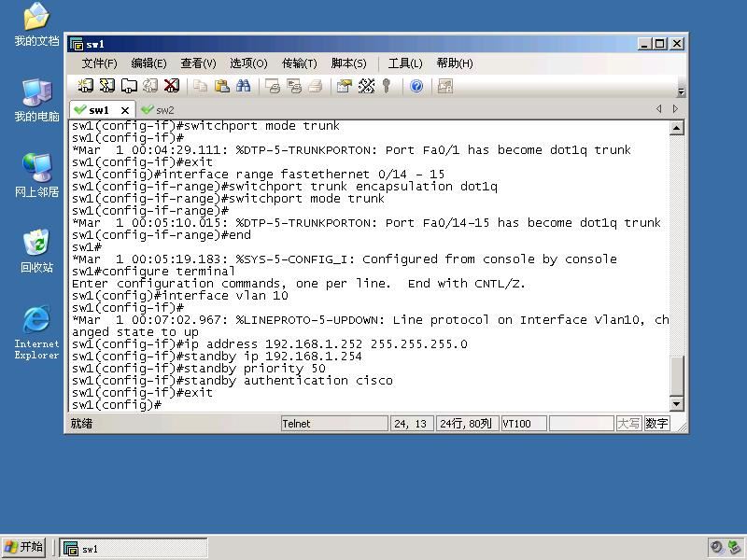
Task: Click the 'standby priority 50' line
Action: click(x=199, y=369)
